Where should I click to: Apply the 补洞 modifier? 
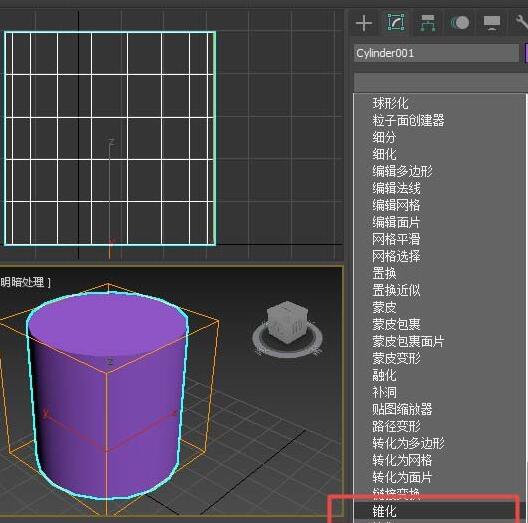point(384,392)
